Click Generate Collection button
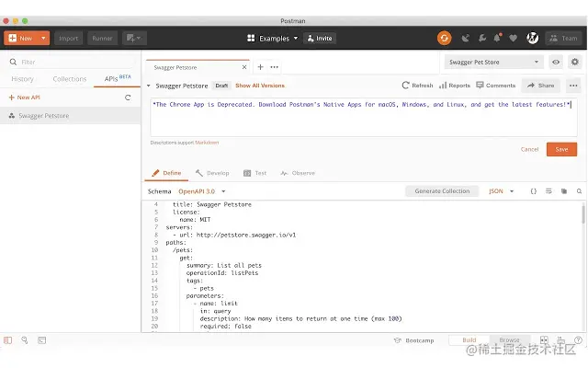The image size is (588, 368). pos(442,191)
